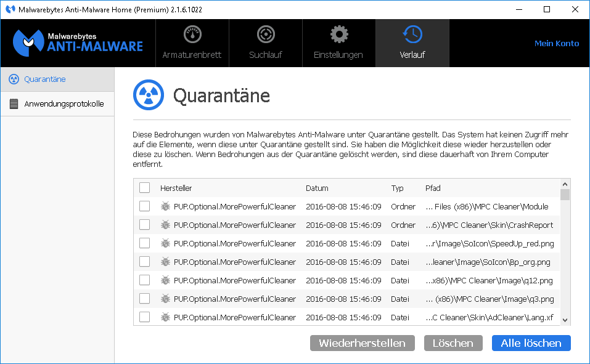The height and width of the screenshot is (364, 590).
Task: Select Quarantäne in the left sidebar
Action: pos(57,79)
